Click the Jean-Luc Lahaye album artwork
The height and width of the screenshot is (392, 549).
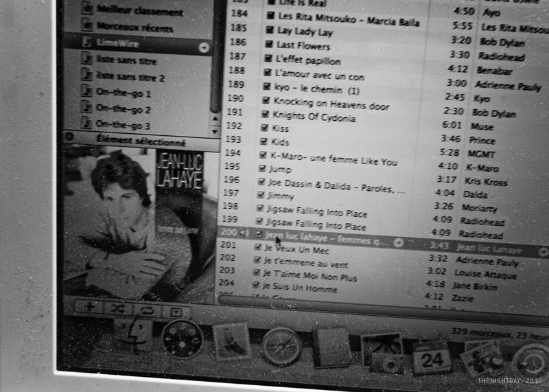pyautogui.click(x=139, y=225)
